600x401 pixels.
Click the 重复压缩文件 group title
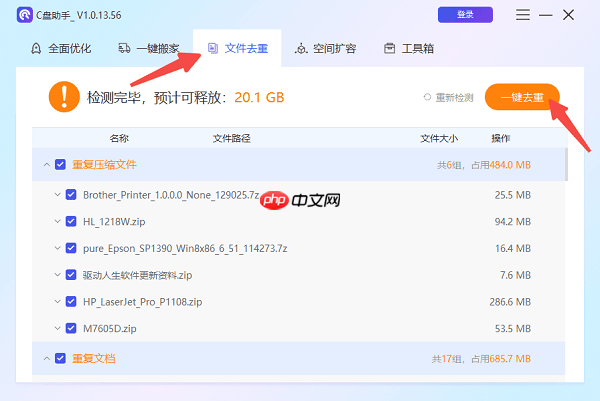click(x=104, y=165)
